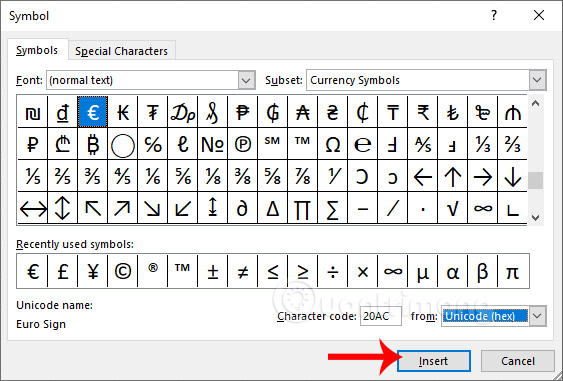Select the Cedi sign
563x381 pixels.
[x=362, y=112]
